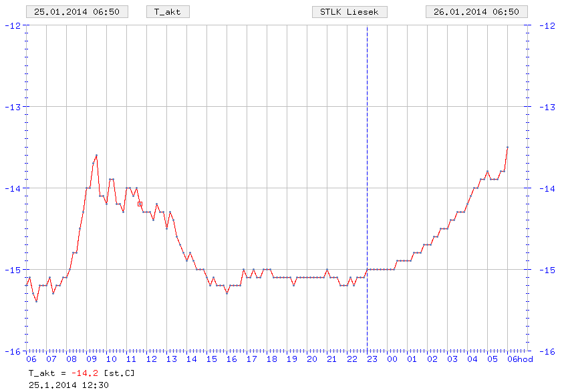Image resolution: width=564 pixels, height=392 pixels.
Task: Click the -16 label on the left y-axis
Action: (x=13, y=351)
